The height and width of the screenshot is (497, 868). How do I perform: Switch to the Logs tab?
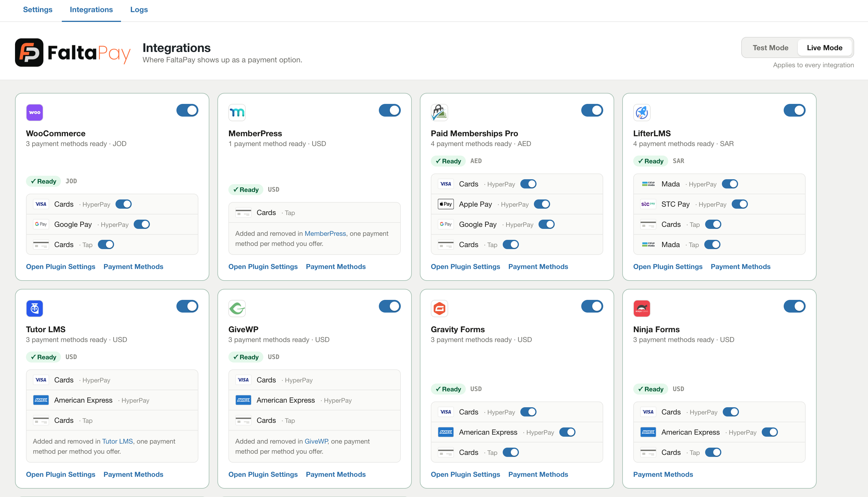coord(139,10)
